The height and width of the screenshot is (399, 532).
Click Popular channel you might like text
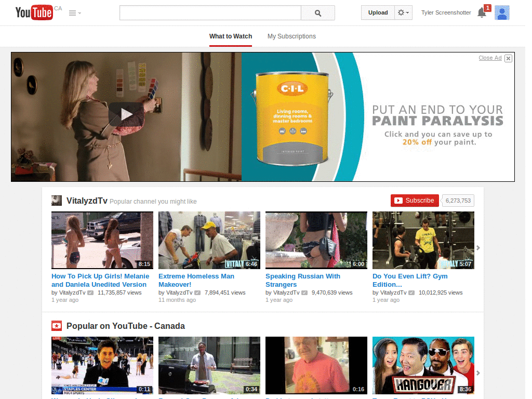point(153,202)
